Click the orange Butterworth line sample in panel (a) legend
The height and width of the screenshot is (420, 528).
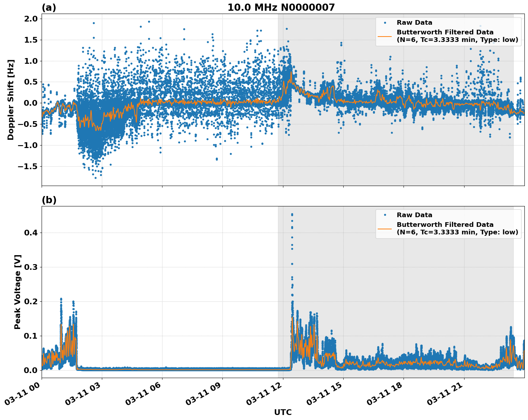coord(385,36)
